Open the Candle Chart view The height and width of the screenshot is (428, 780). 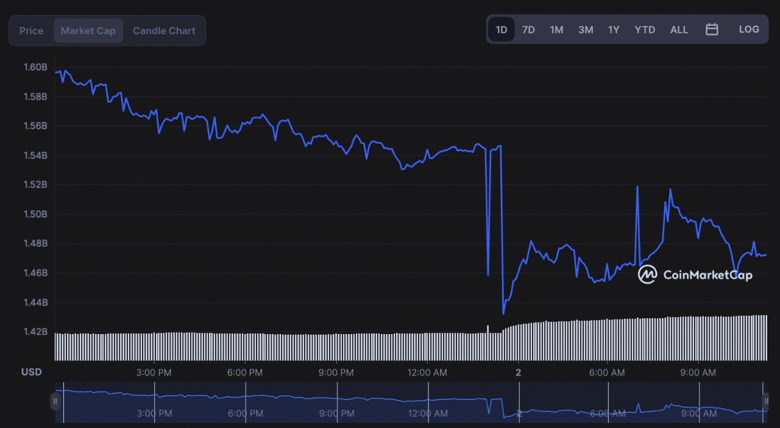coord(164,31)
